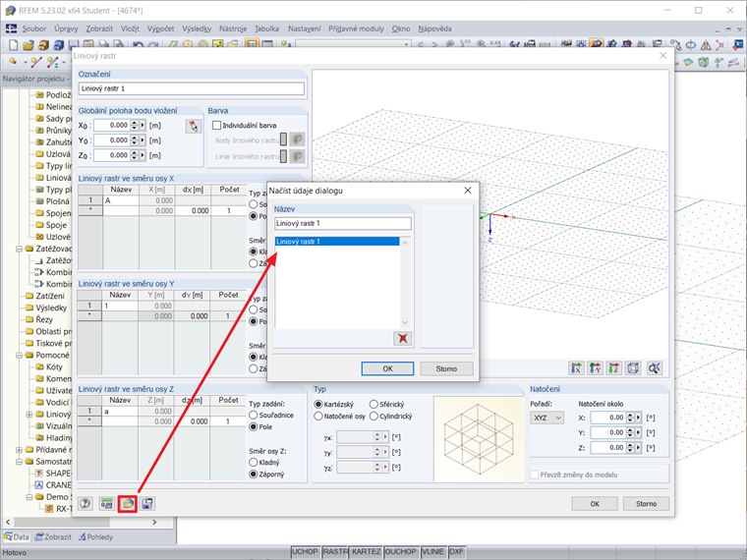This screenshot has height=560, width=747.
Task: Select the Sférický grid type
Action: tap(373, 405)
